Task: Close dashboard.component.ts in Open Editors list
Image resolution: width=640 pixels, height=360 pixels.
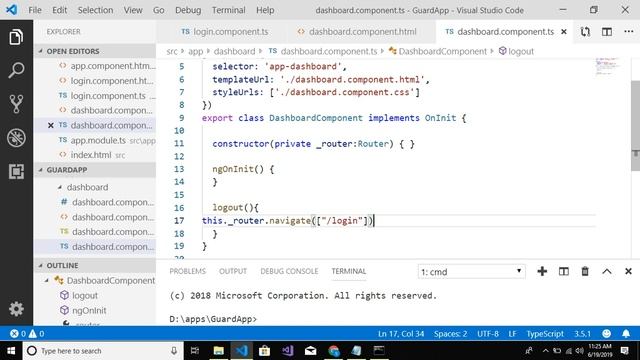Action: click(x=51, y=125)
